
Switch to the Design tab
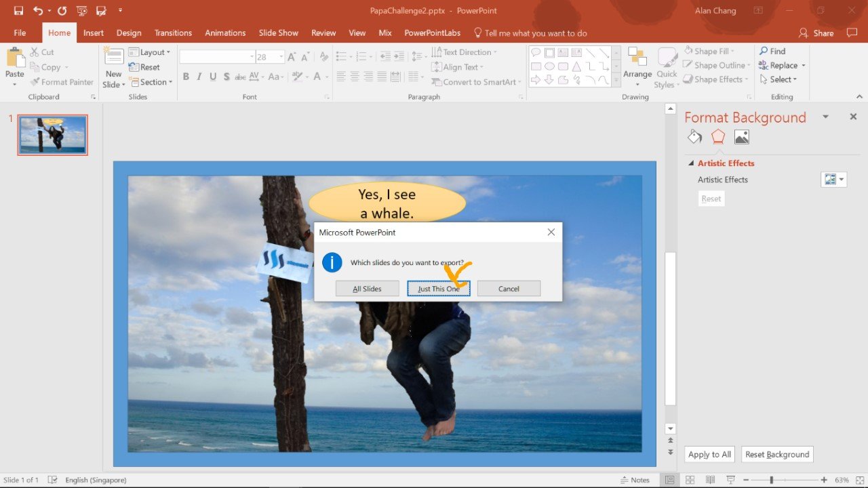click(x=129, y=33)
